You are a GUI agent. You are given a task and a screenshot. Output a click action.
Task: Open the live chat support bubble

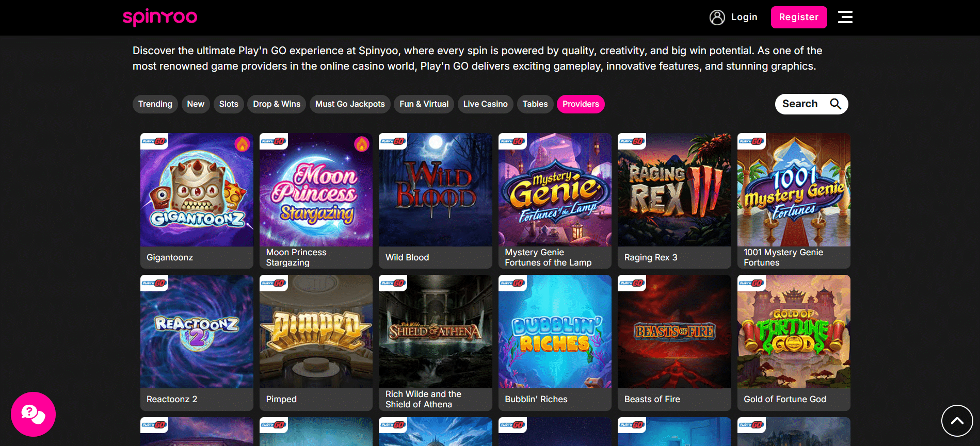[x=33, y=414]
